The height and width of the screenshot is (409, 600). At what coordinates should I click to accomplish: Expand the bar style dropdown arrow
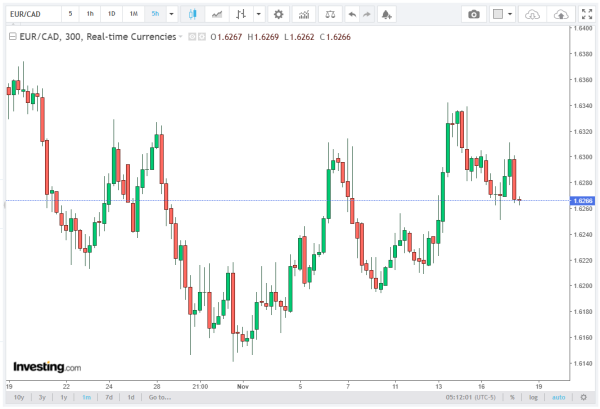[x=261, y=15]
